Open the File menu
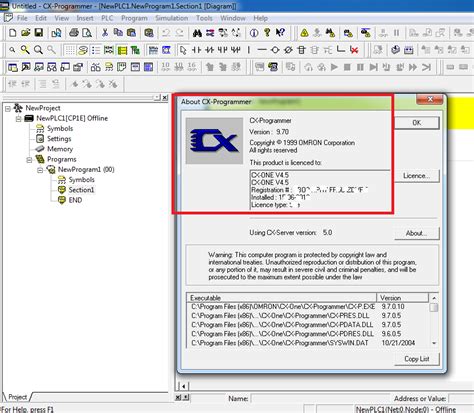Image resolution: width=474 pixels, height=413 pixels. (x=22, y=18)
